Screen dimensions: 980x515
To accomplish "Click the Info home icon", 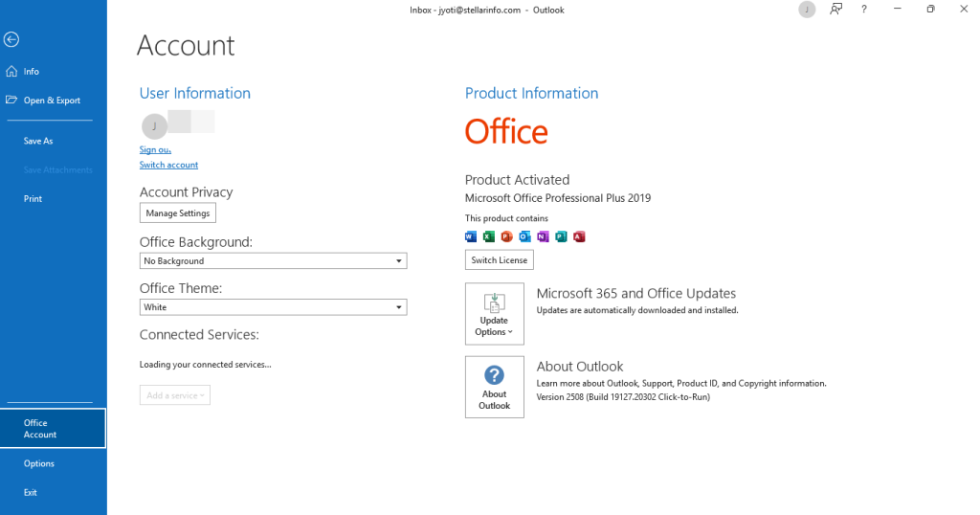I will [11, 71].
